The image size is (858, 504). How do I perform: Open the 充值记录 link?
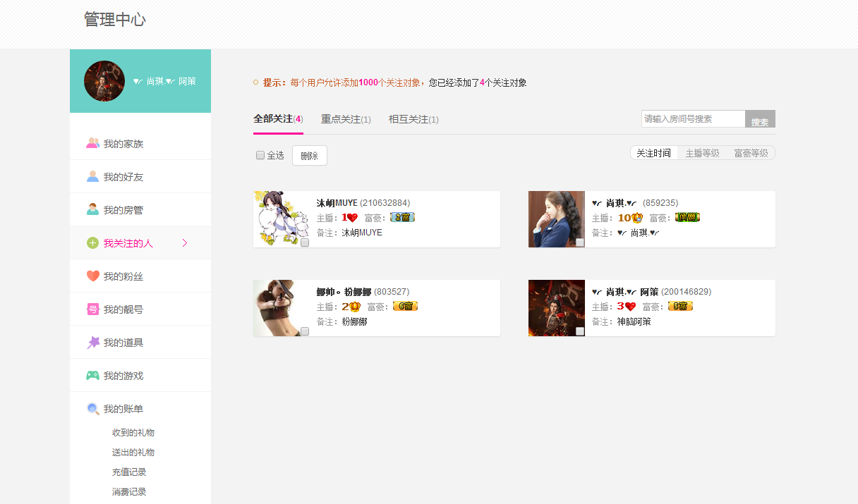tap(129, 472)
